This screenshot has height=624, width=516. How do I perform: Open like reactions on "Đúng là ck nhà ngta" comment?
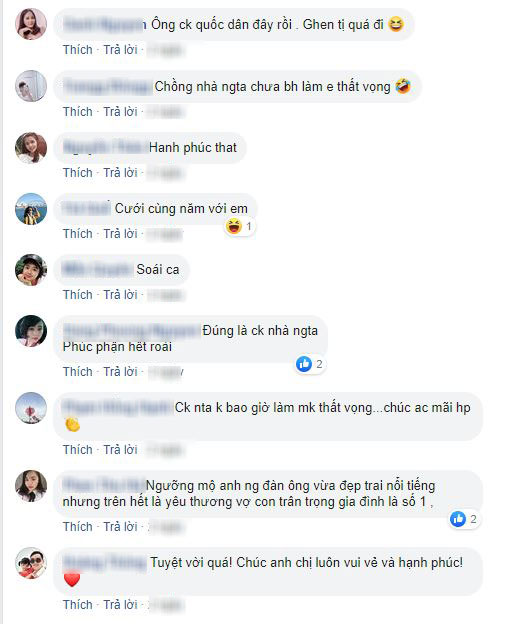[310, 364]
